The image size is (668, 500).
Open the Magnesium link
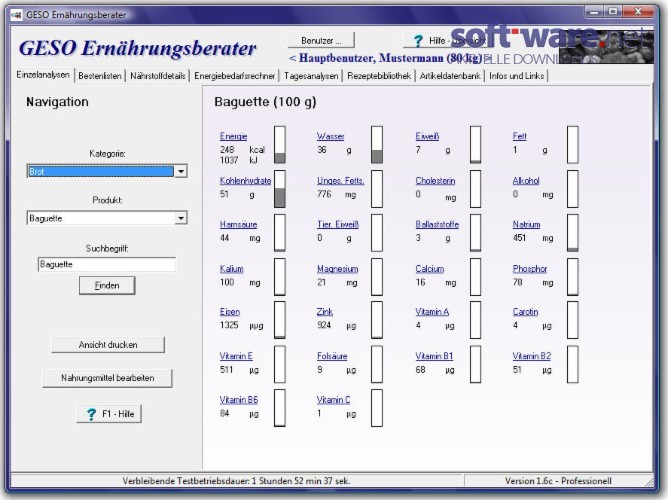[x=337, y=269]
